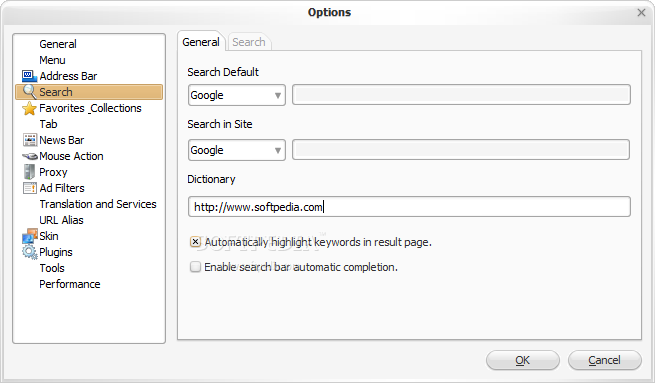The height and width of the screenshot is (383, 655).
Task: Click the Ad Filters list icon
Action: [x=30, y=188]
